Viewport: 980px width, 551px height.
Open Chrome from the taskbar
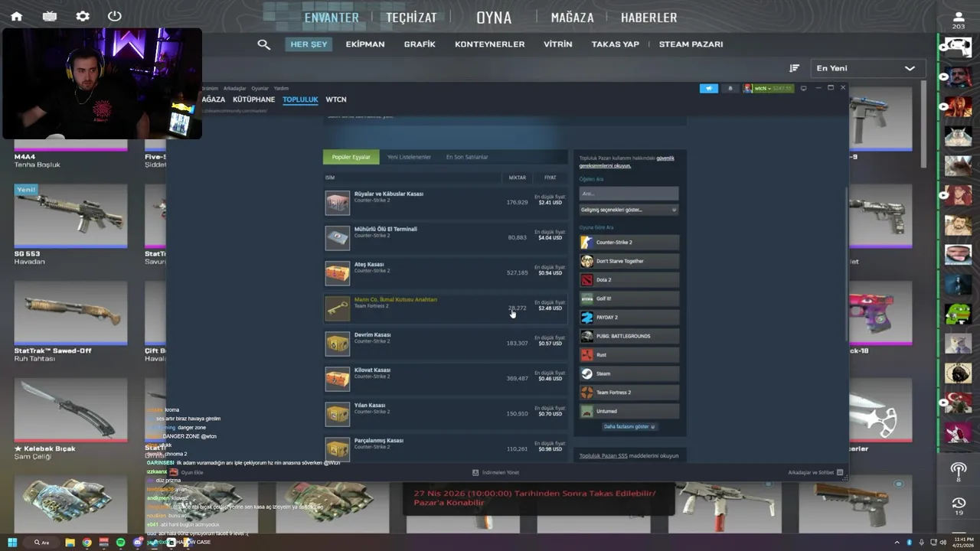tap(87, 543)
